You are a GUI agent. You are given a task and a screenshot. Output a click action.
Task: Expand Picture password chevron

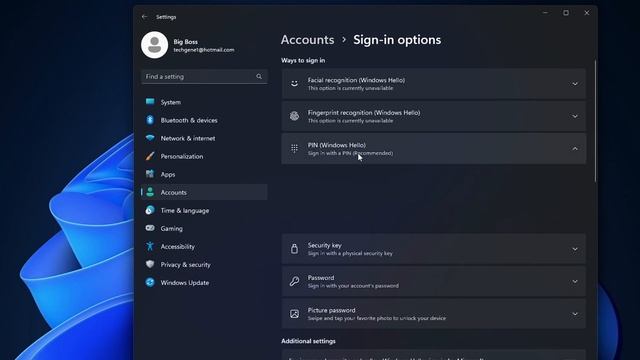coord(575,314)
